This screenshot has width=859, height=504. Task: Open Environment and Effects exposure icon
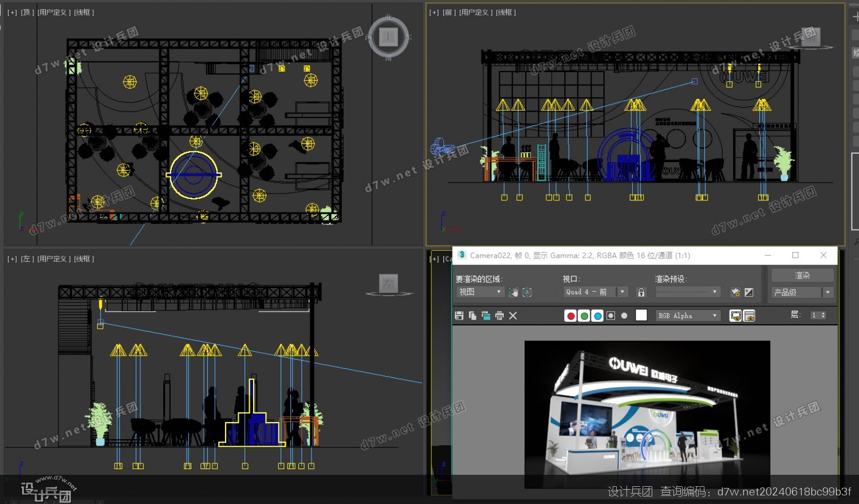point(749,292)
